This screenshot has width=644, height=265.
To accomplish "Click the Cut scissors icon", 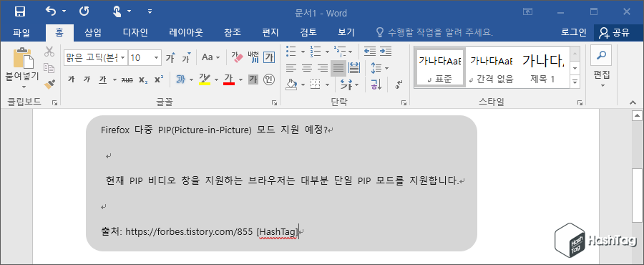I will click(x=49, y=52).
